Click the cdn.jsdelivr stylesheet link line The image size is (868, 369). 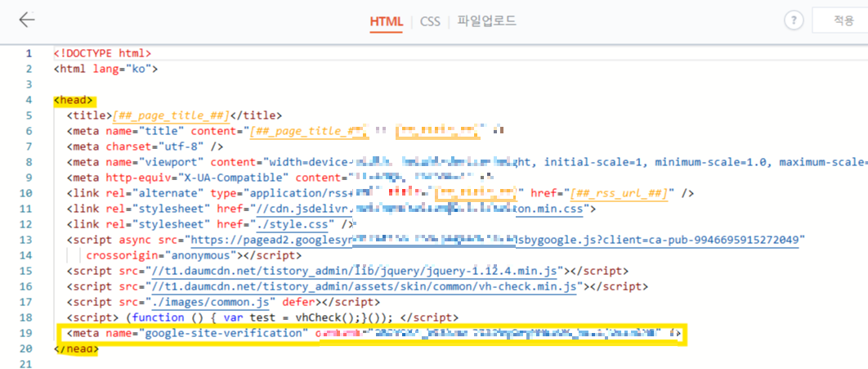[331, 209]
